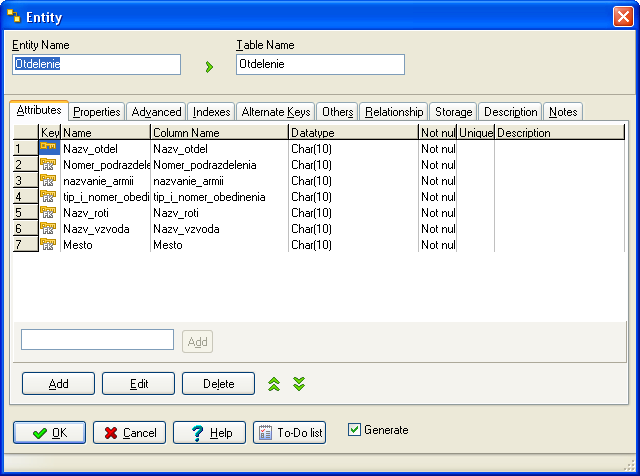Click the small Add button beside the input
Screen dimensions: 640x476
tap(197, 341)
